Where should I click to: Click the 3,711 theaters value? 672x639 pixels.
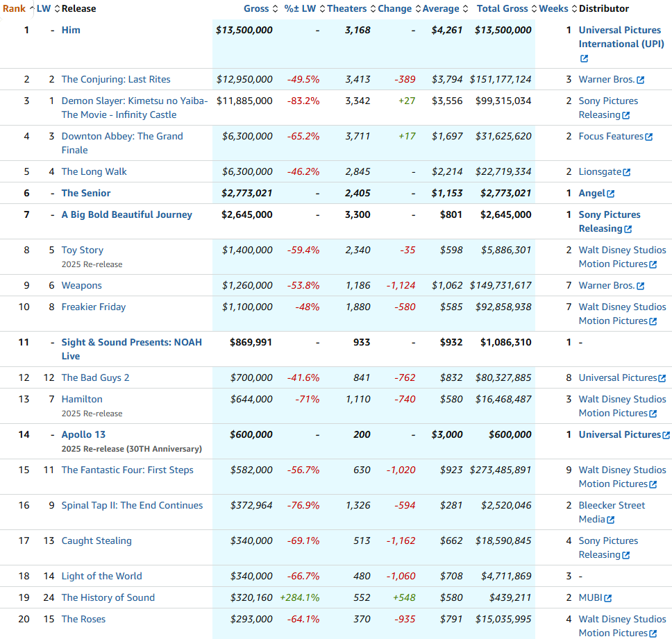click(x=358, y=136)
